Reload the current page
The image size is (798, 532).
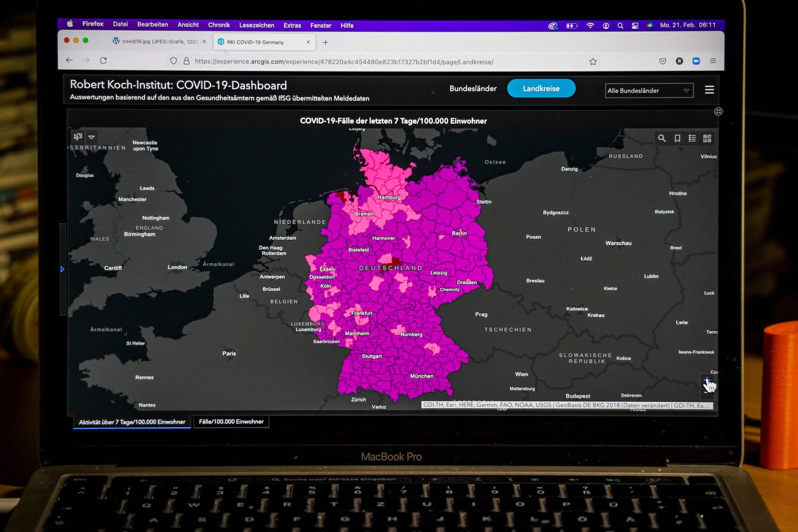(103, 60)
